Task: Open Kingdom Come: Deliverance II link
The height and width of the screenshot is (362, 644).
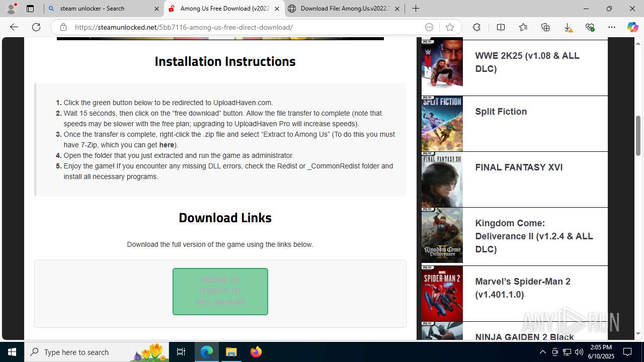Action: click(534, 236)
